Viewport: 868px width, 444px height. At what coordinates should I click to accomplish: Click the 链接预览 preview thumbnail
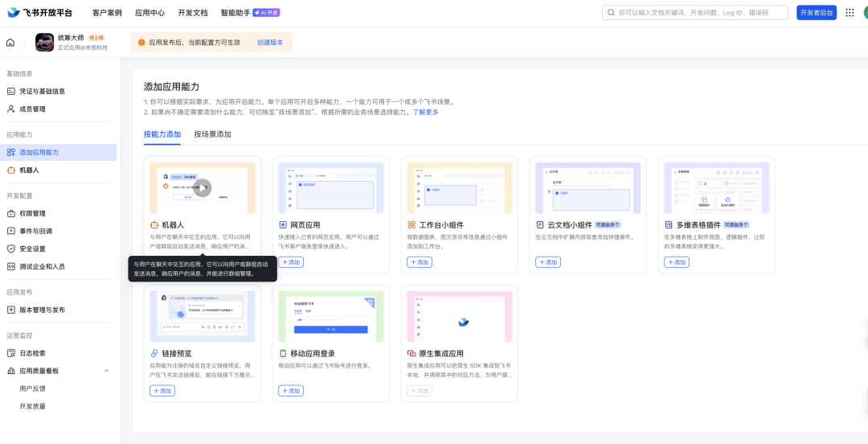203,316
